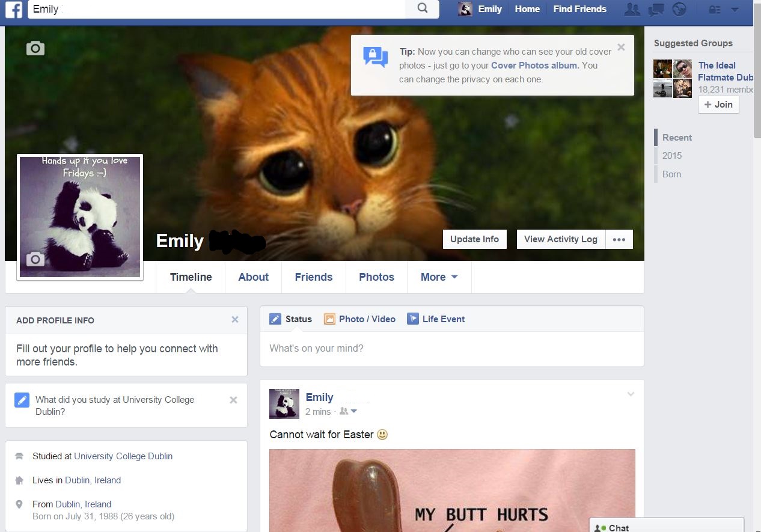Click the top search input field
The width and height of the screenshot is (761, 532).
(216, 9)
